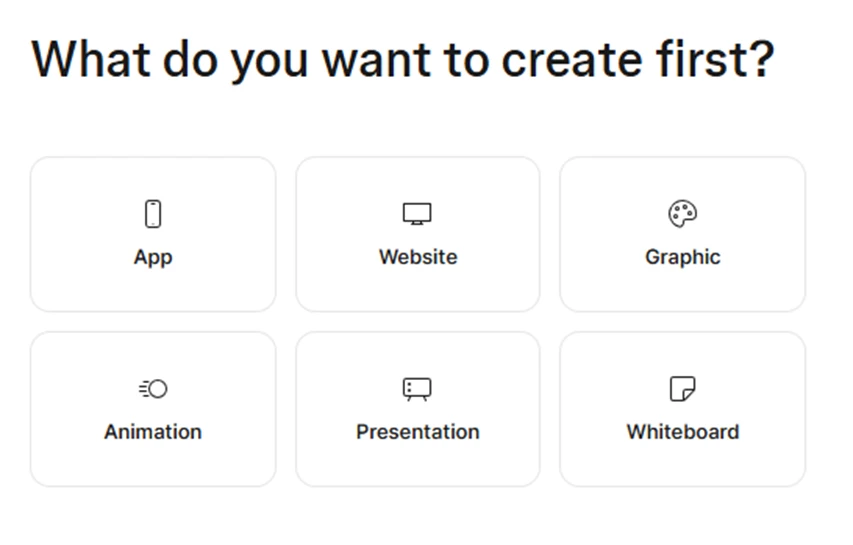Viewport: 853px width, 545px height.
Task: Click the sticky note Whiteboard icon
Action: (682, 389)
